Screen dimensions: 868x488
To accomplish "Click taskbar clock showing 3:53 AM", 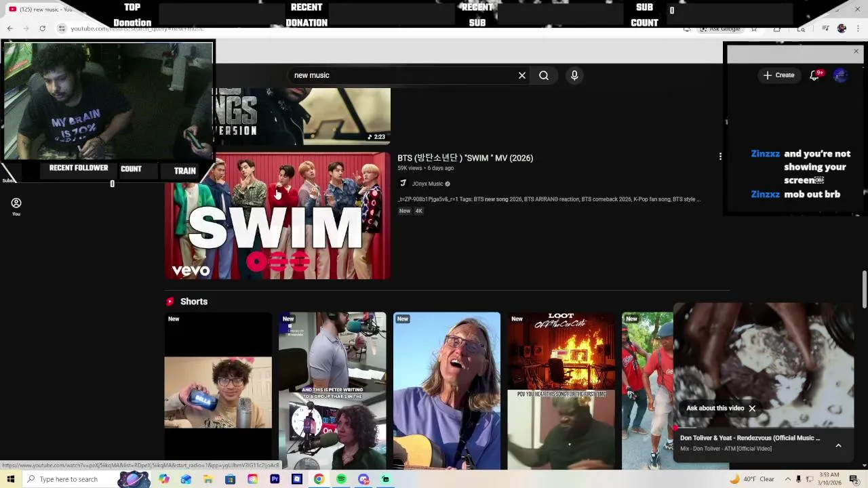I will [831, 479].
